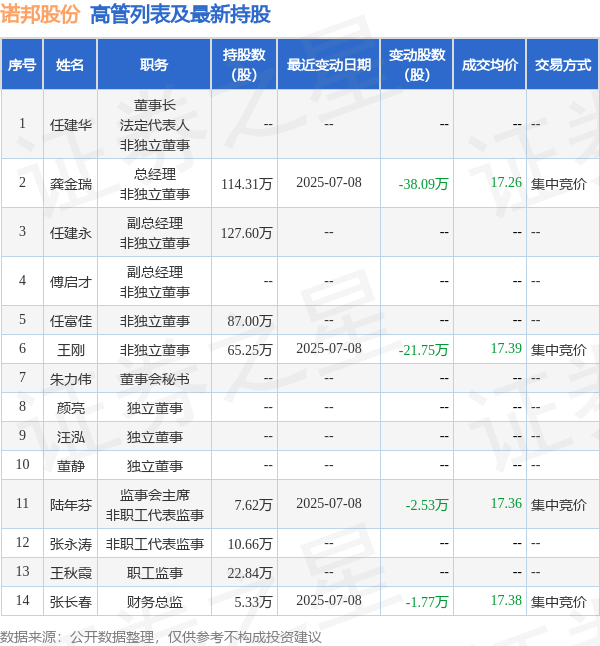Click serial number 14

click(x=22, y=600)
